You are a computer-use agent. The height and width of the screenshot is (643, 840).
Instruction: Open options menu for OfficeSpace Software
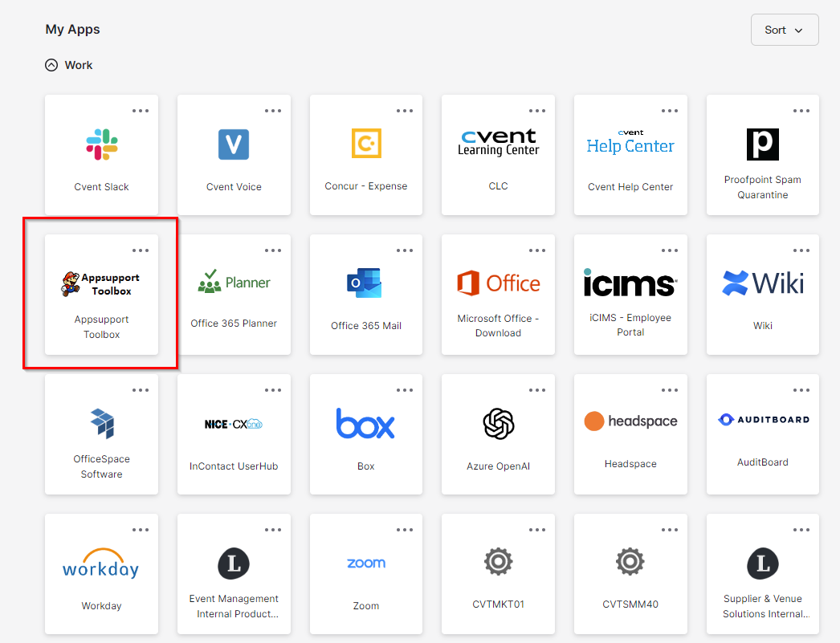tap(141, 390)
